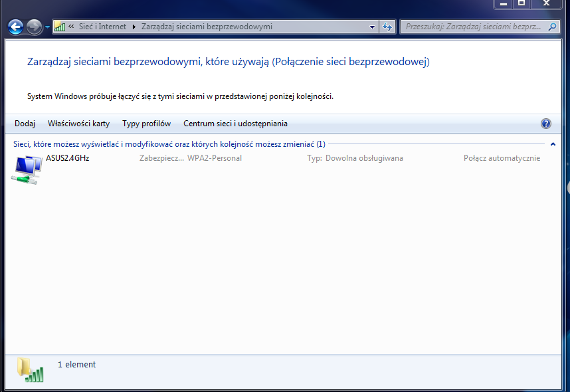
Task: Click the Forward navigation arrow
Action: (35, 27)
